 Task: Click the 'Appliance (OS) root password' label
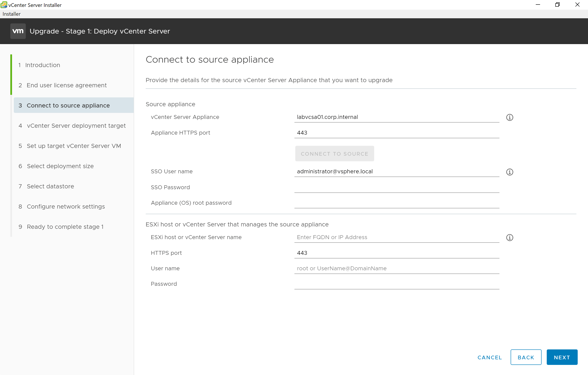(191, 203)
